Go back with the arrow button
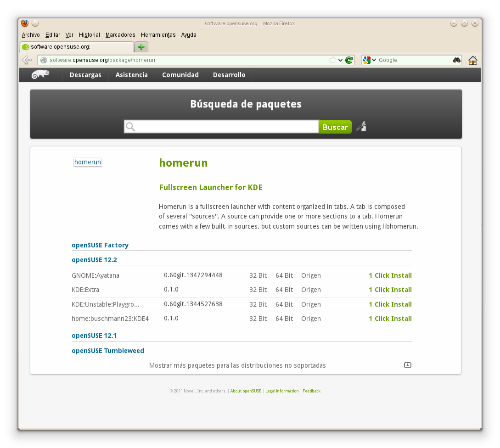Image resolution: width=500 pixels, height=448 pixels. pyautogui.click(x=27, y=60)
